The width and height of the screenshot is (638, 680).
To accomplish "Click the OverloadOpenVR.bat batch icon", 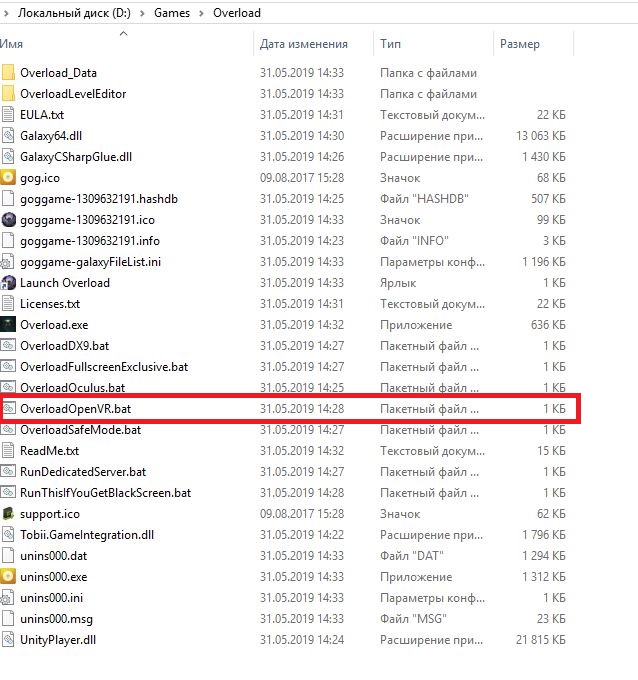I will [8, 409].
